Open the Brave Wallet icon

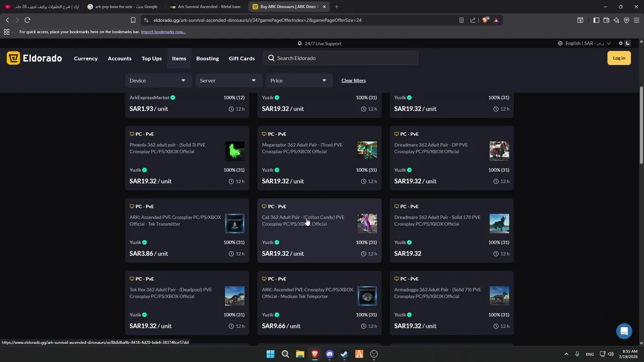click(x=606, y=20)
